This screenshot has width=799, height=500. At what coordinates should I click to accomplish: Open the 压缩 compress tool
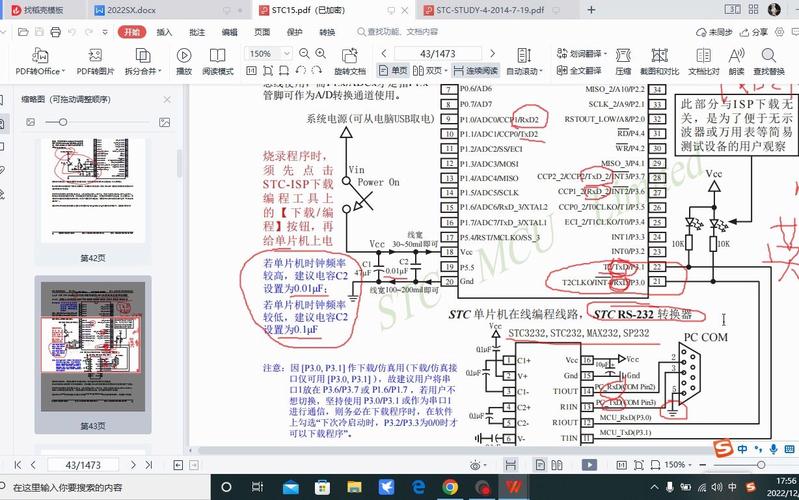623,61
